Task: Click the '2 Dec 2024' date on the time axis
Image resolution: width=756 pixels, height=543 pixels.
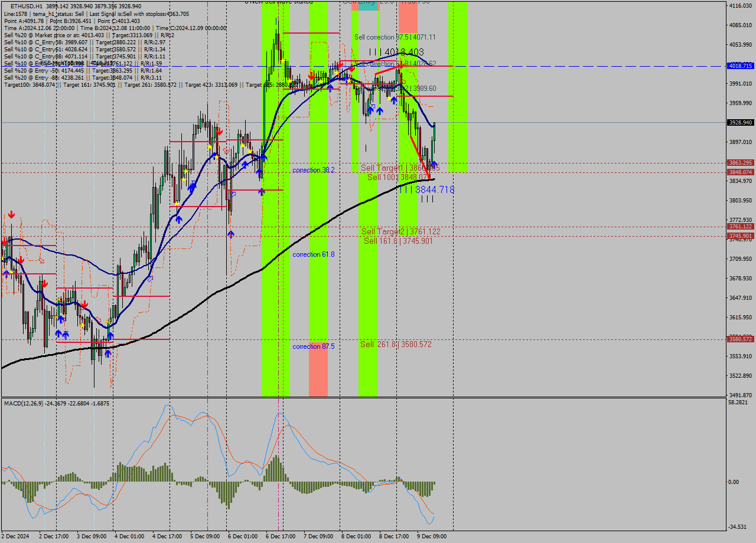Action: pos(16,537)
